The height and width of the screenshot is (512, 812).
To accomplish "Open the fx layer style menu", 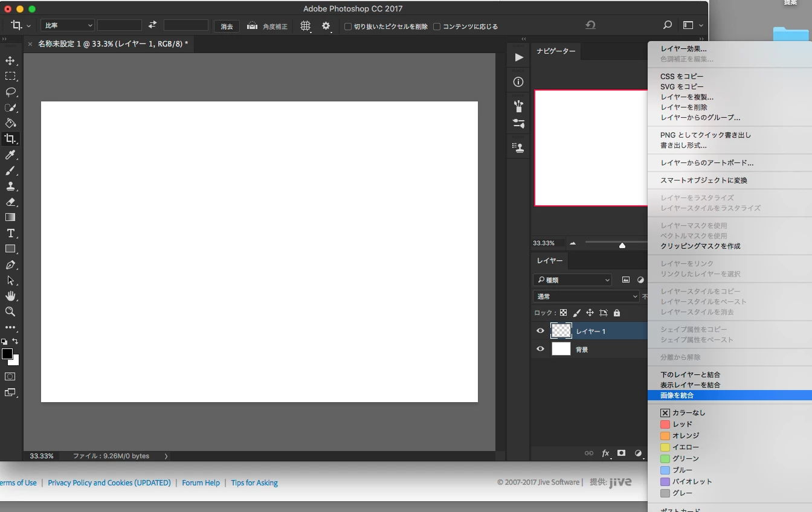I will 605,453.
